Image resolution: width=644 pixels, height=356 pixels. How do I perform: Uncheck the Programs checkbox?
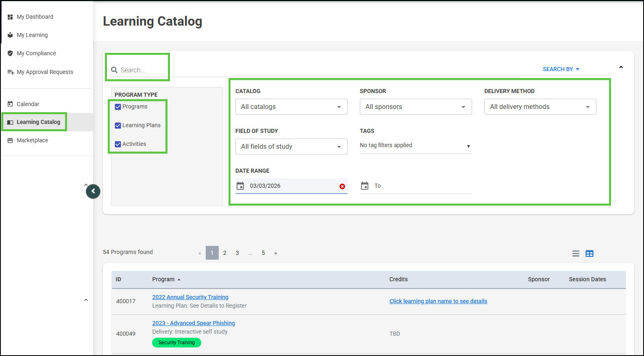click(x=118, y=107)
